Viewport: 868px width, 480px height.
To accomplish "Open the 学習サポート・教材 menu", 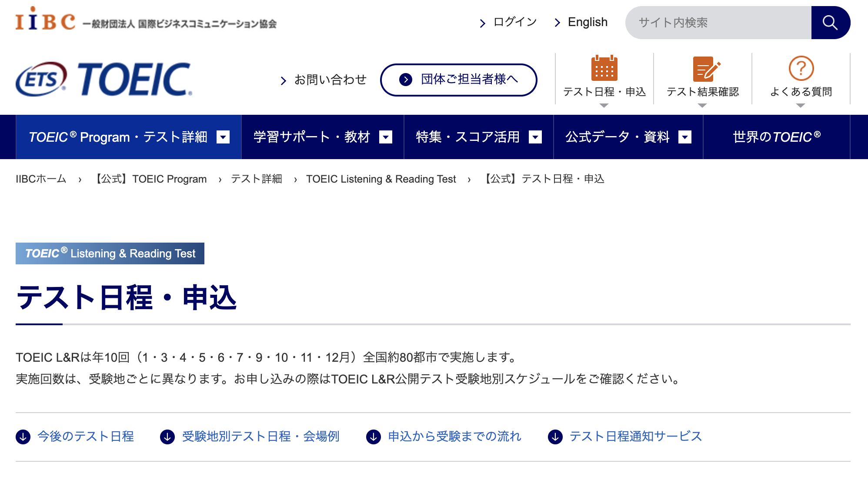I will pos(323,137).
